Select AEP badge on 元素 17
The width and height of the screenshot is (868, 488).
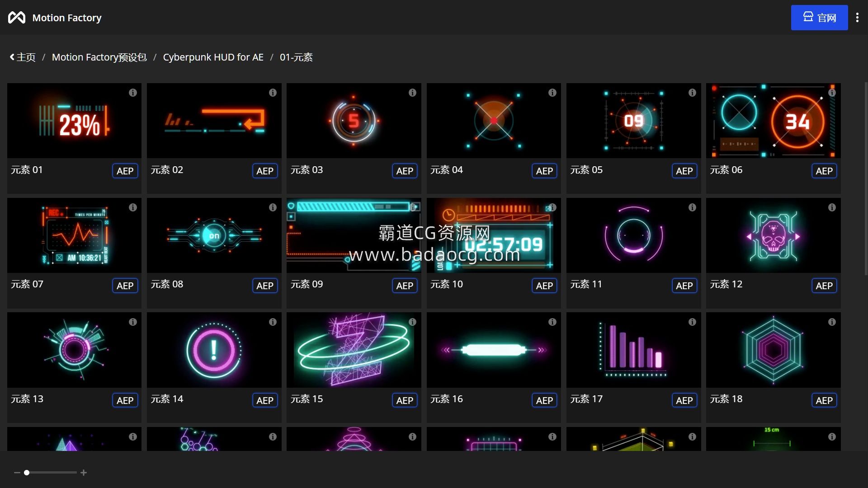click(x=684, y=400)
